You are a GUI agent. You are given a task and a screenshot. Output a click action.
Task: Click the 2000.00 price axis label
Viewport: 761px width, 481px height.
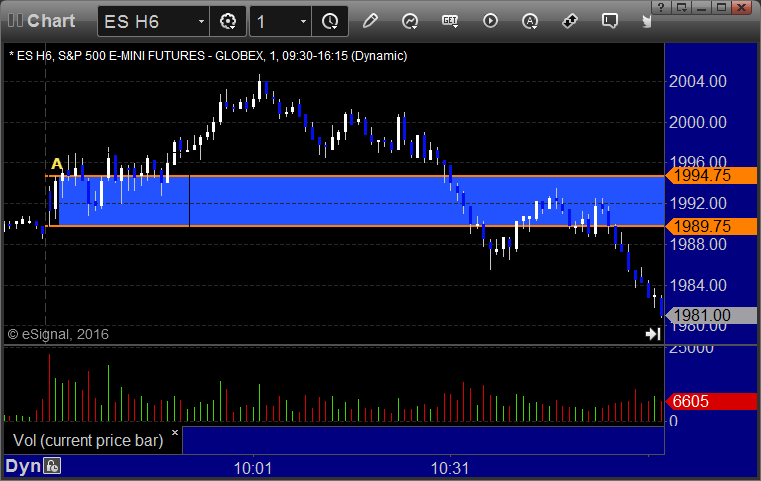(698, 122)
